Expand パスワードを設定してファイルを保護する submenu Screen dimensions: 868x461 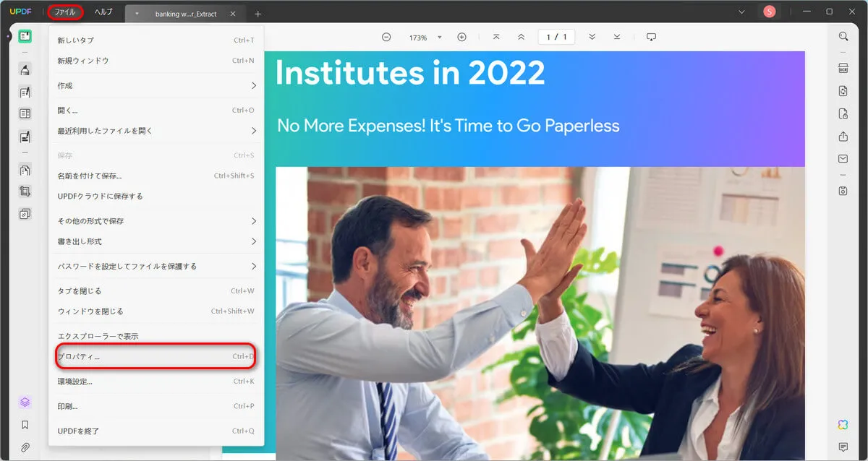tap(157, 266)
